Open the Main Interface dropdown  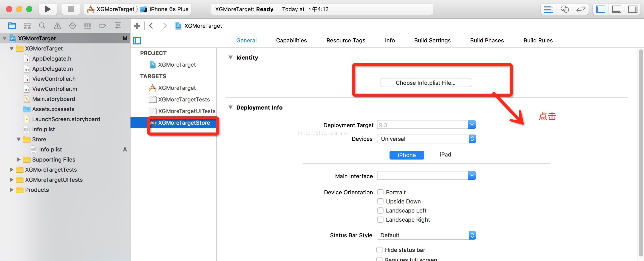472,175
